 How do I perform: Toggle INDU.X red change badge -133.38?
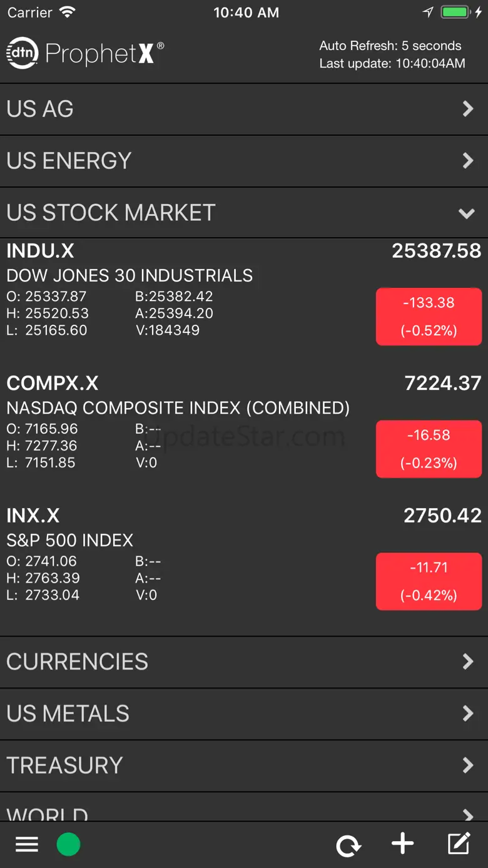[429, 317]
